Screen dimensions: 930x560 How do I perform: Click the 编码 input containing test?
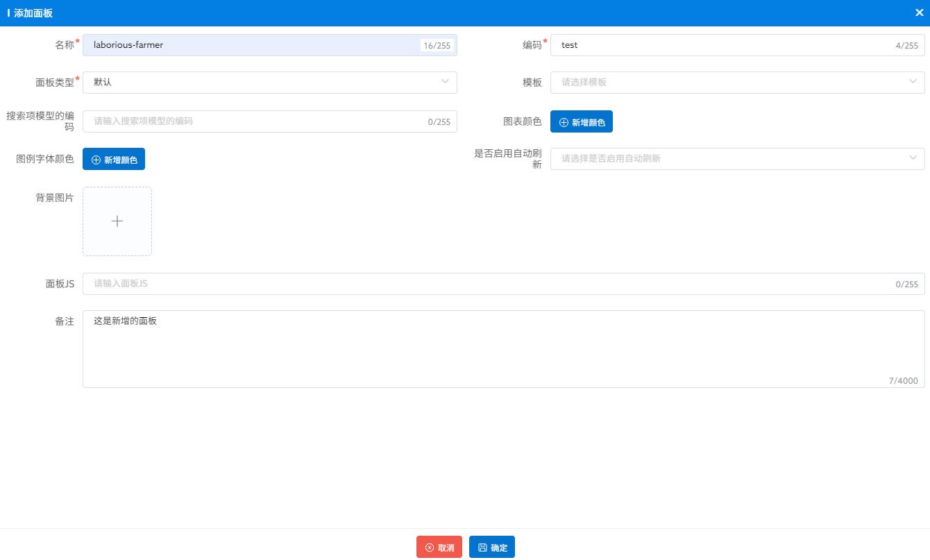737,45
